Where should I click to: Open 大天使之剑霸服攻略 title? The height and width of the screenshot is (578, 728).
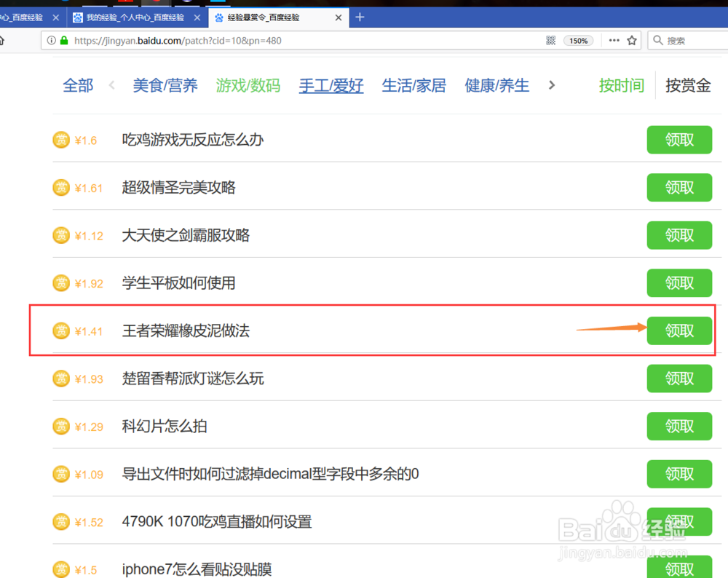click(x=186, y=235)
